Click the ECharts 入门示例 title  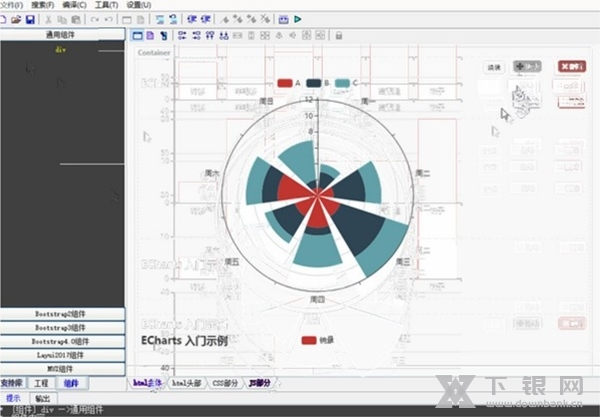coord(184,340)
